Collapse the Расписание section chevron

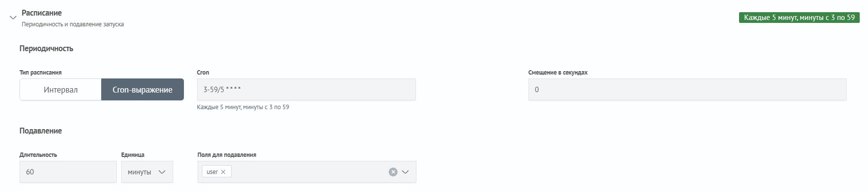tap(13, 18)
